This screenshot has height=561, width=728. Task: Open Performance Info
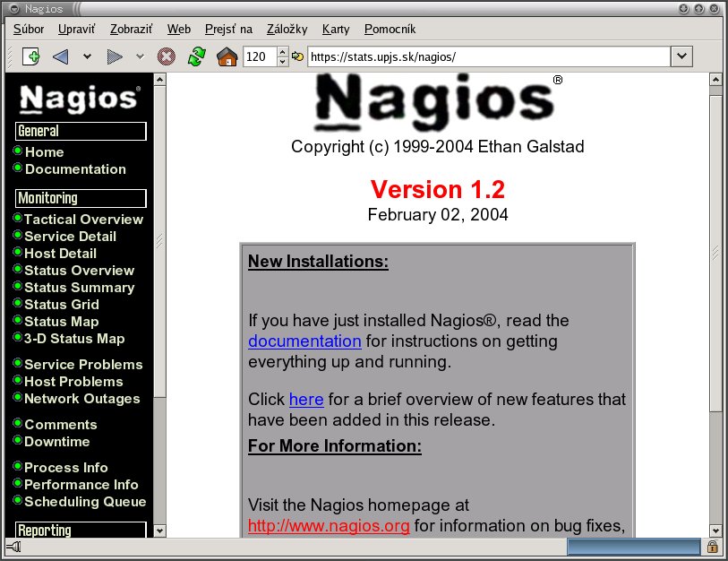tap(81, 485)
